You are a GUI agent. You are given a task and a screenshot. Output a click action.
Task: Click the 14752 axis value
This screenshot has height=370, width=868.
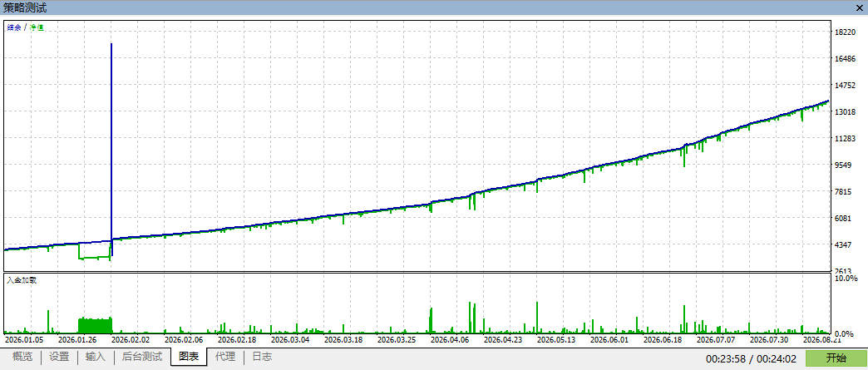pyautogui.click(x=845, y=86)
